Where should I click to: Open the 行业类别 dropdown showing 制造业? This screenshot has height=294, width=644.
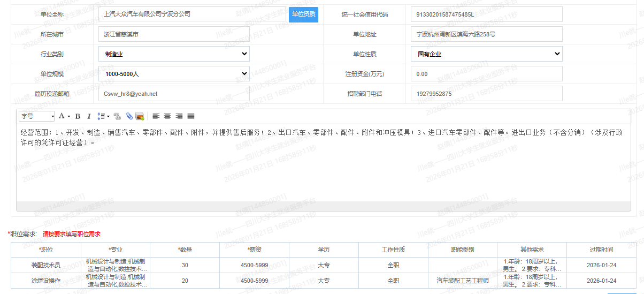coord(174,54)
